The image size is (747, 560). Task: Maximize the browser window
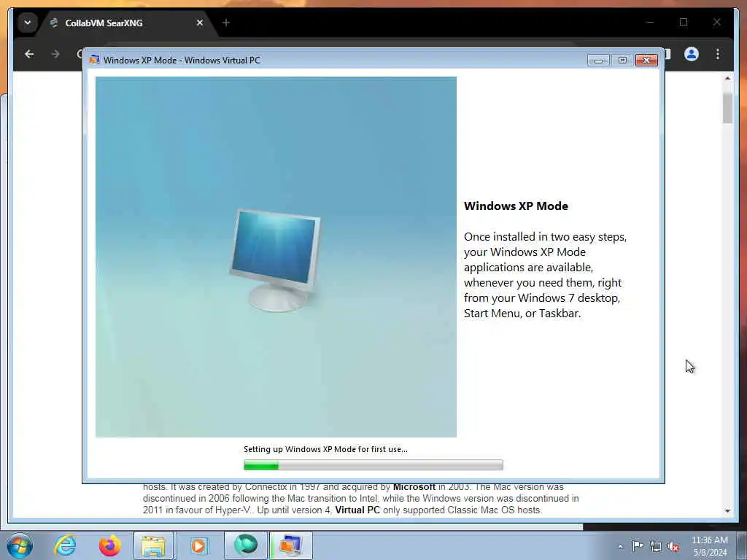coord(683,22)
